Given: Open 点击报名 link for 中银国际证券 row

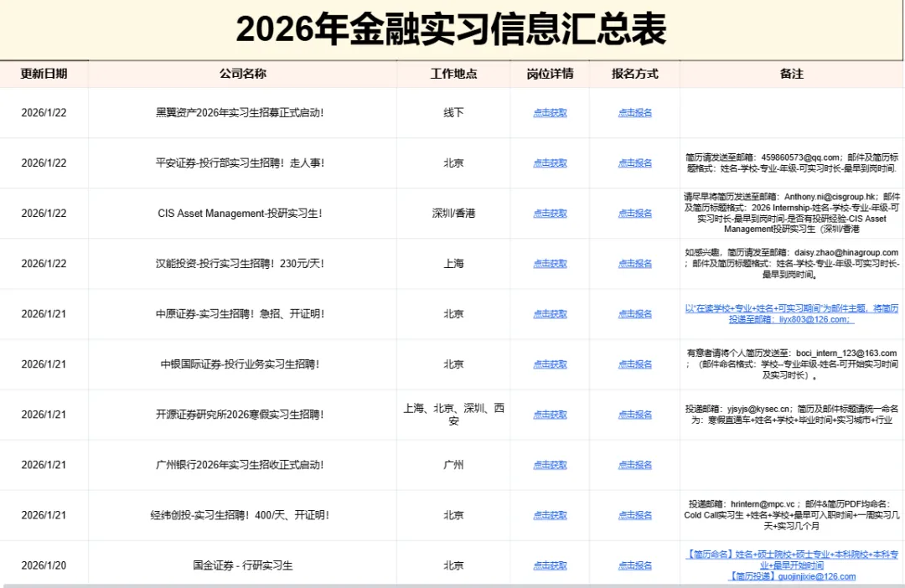Looking at the screenshot, I should pyautogui.click(x=635, y=364).
